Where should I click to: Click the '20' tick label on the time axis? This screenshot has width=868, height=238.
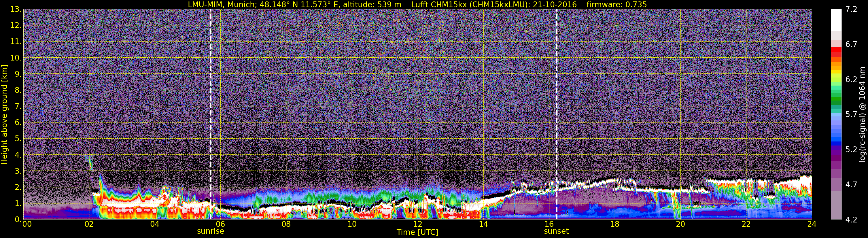[x=680, y=224]
